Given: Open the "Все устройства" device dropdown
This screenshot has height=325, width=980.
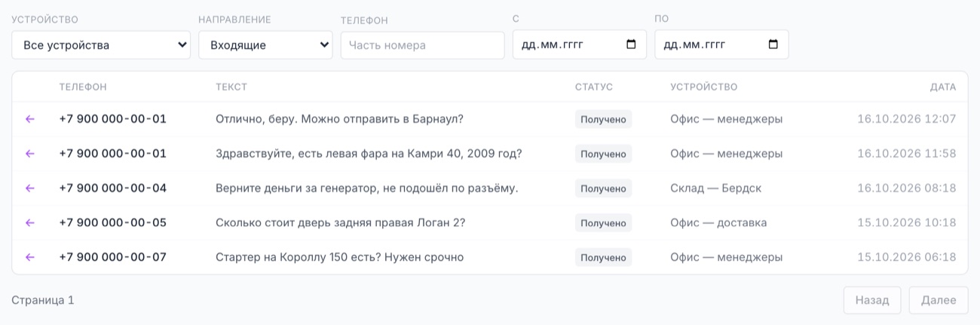Looking at the screenshot, I should (x=101, y=45).
